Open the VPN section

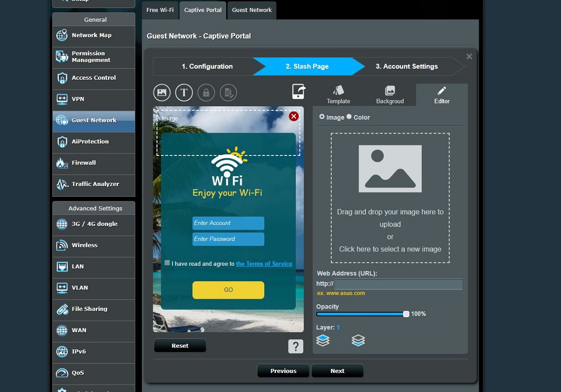tap(94, 99)
